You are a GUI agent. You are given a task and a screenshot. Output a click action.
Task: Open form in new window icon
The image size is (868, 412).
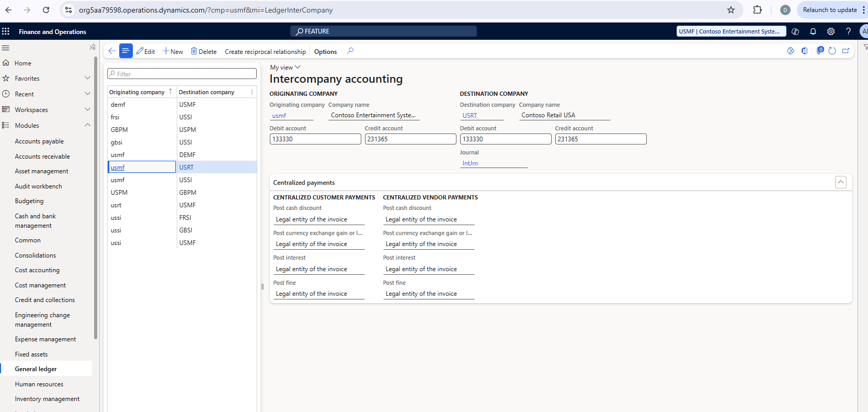click(846, 51)
